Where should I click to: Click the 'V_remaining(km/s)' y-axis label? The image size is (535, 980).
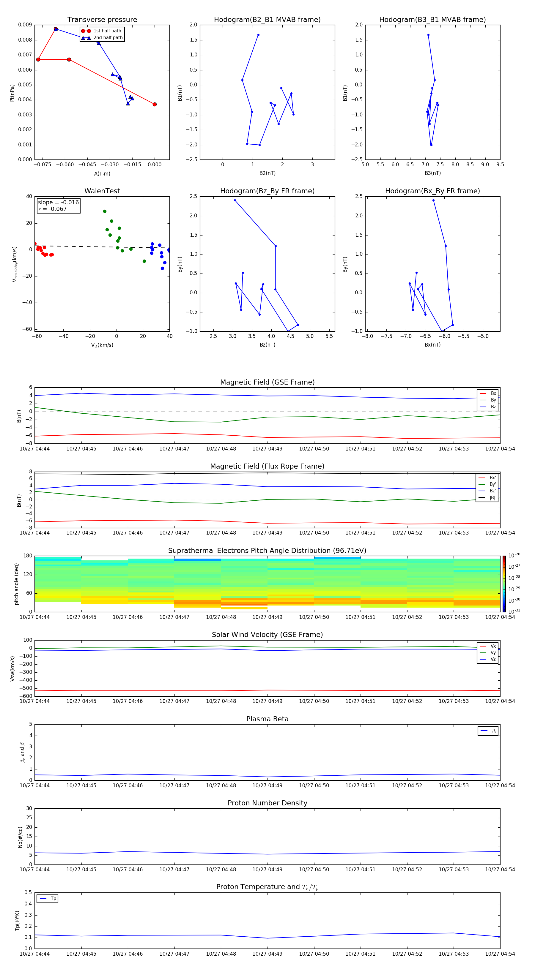(x=15, y=264)
